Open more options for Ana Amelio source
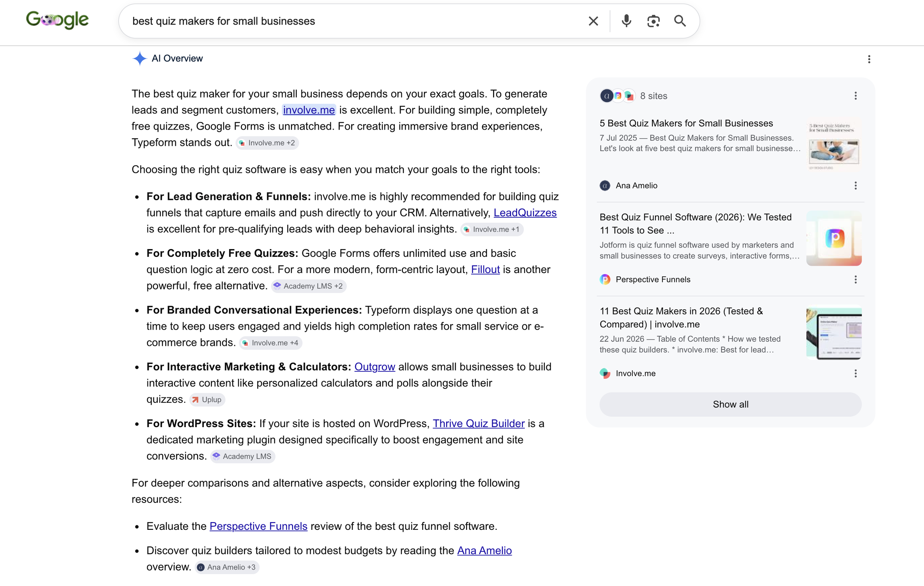Screen dimensions: 924x586 click(855, 185)
